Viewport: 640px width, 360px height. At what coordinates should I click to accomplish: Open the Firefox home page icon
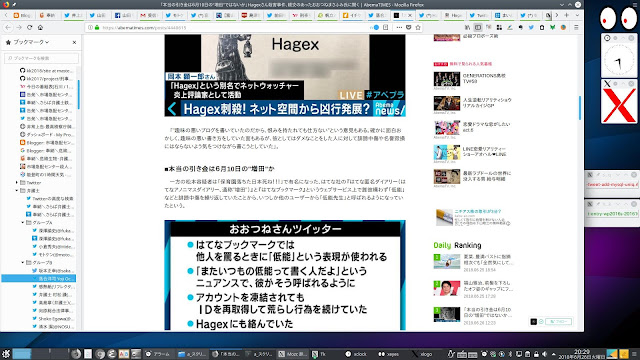coord(40,27)
